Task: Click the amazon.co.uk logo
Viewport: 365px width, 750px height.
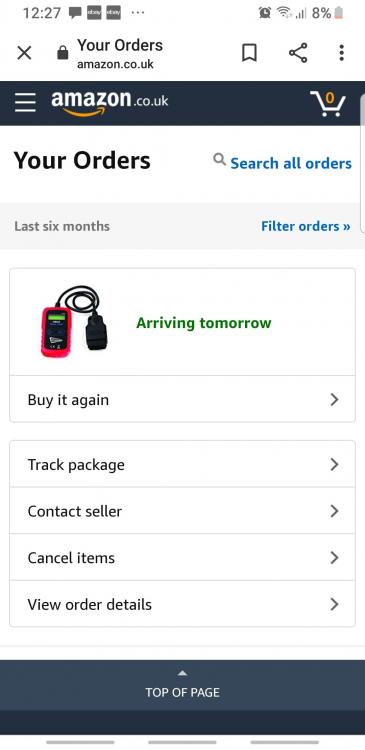Action: (x=110, y=103)
